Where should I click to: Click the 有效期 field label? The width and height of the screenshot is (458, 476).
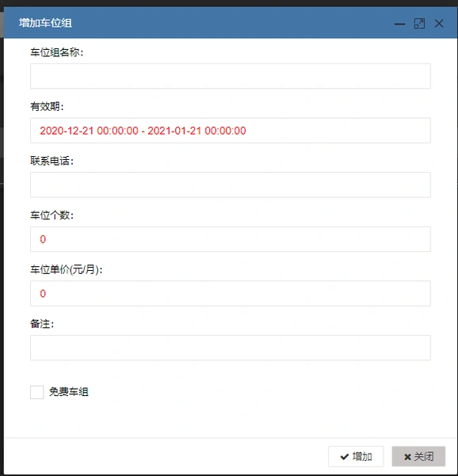(x=47, y=107)
